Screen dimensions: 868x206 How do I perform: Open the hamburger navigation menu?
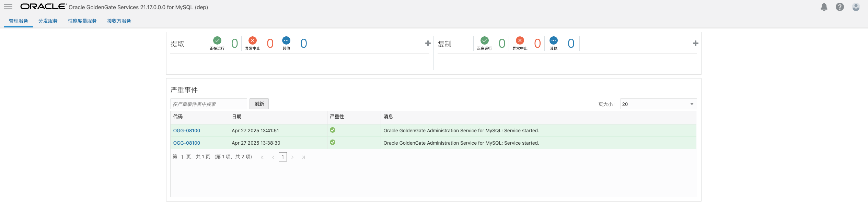pyautogui.click(x=8, y=7)
